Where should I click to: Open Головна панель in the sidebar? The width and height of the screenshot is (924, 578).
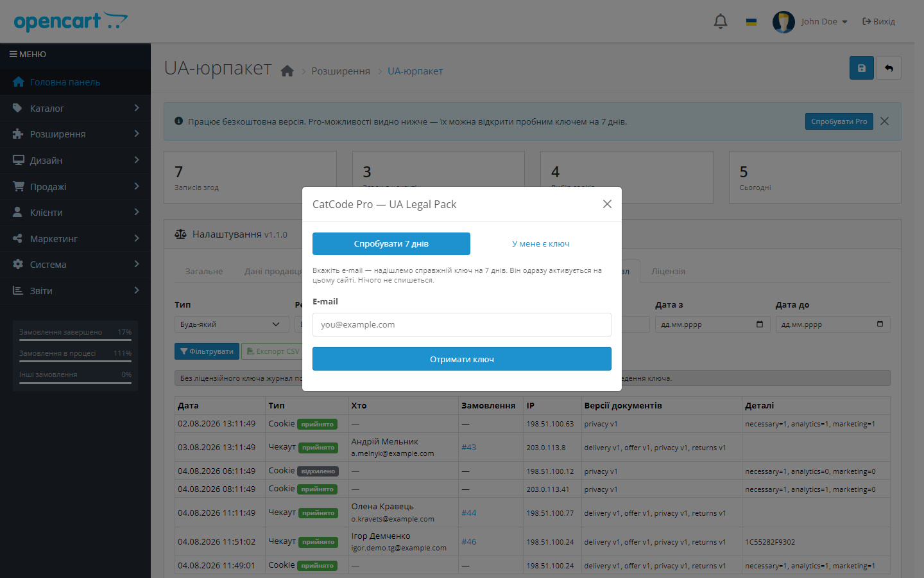point(75,82)
